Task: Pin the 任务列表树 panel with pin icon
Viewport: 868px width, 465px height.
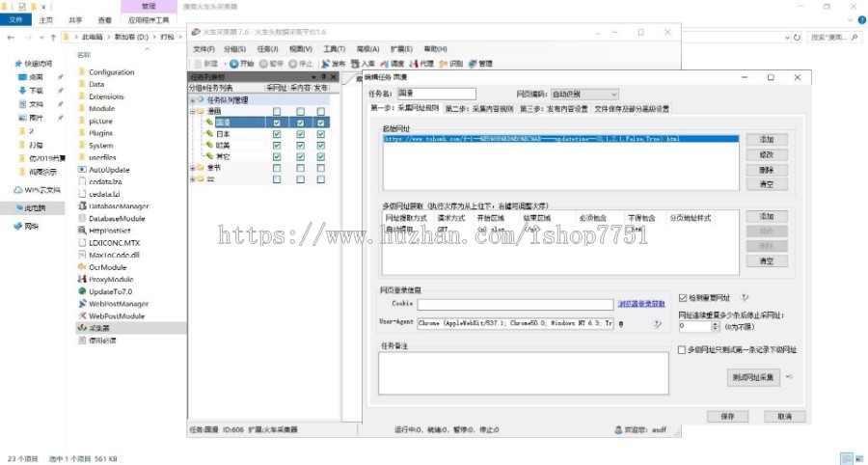Action: tap(324, 77)
